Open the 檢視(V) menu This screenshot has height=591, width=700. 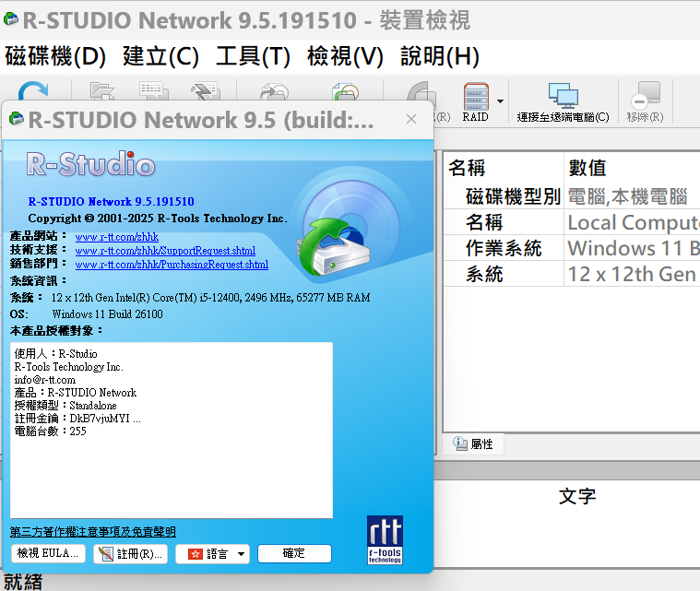tap(345, 56)
